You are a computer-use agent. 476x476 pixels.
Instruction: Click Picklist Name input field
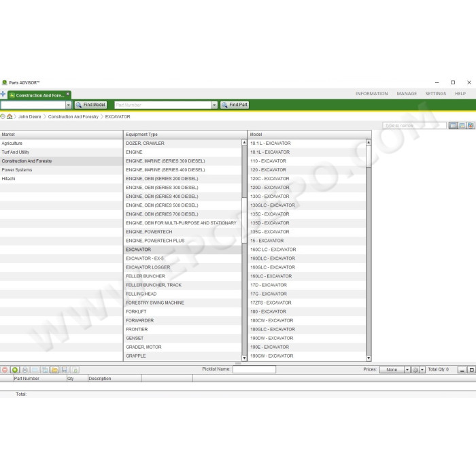pyautogui.click(x=254, y=369)
